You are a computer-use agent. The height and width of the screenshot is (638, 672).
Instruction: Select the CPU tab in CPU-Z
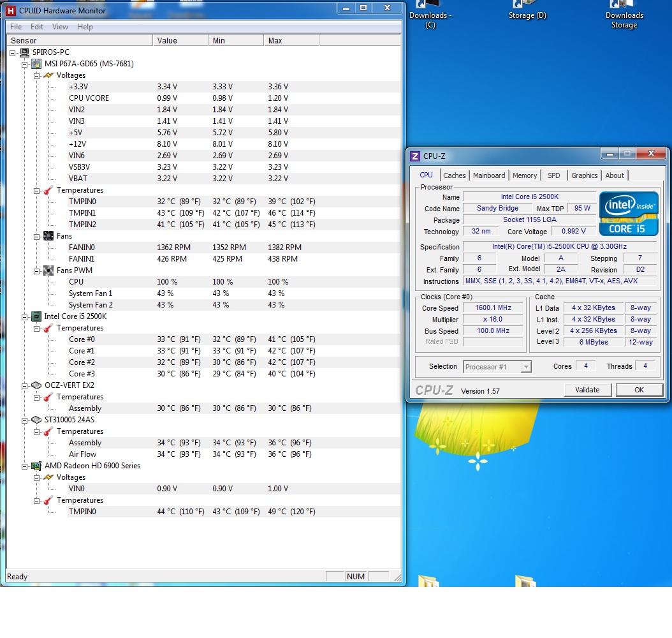pyautogui.click(x=426, y=175)
